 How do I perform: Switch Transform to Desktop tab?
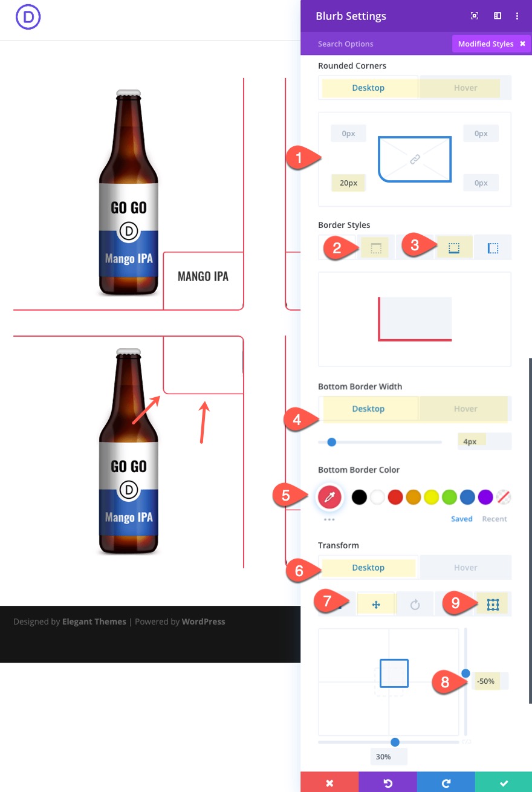click(x=368, y=568)
